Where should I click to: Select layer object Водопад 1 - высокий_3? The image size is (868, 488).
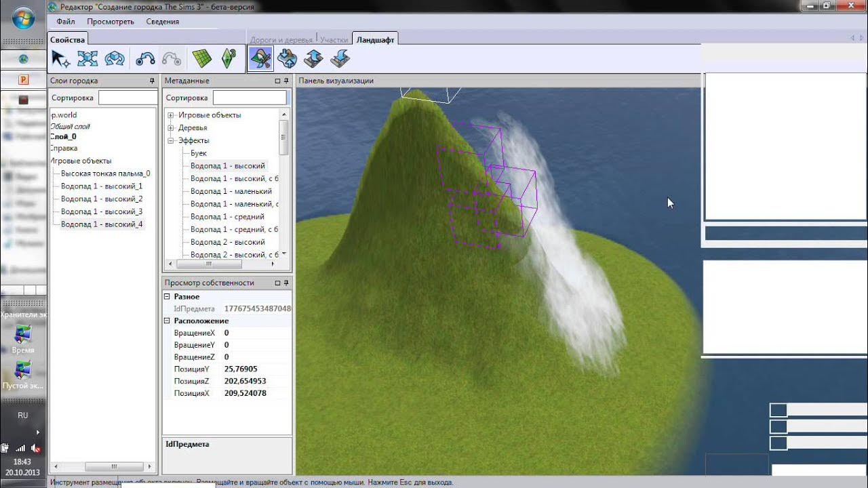[102, 211]
